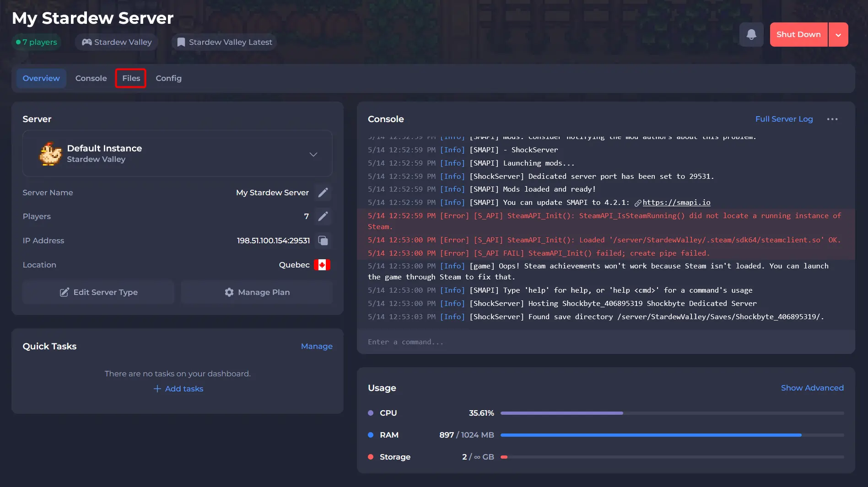Click the Stardew Valley Latest version tag
Viewport: 868px width, 487px height.
click(224, 42)
